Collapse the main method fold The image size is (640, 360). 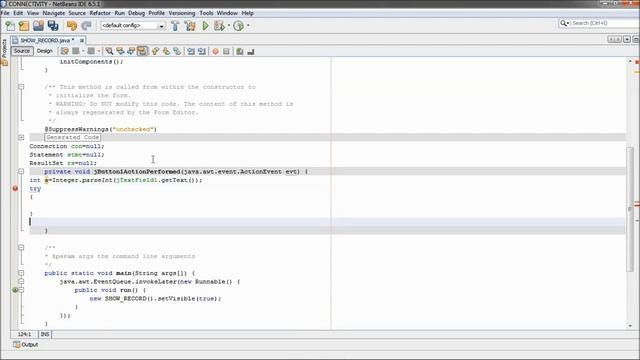coord(21,273)
